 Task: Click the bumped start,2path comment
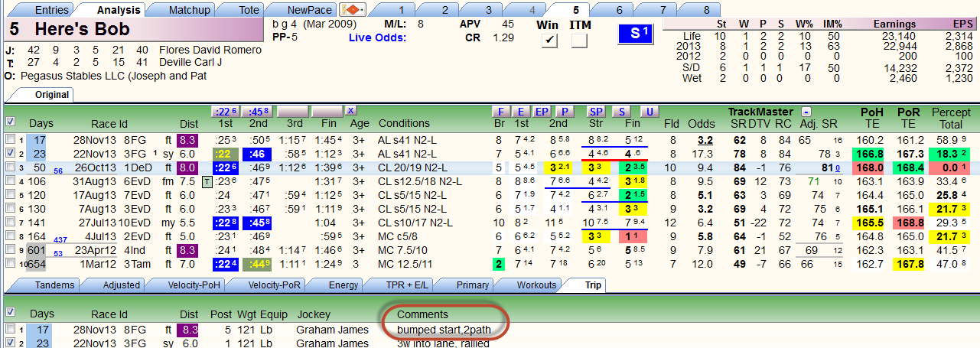[x=444, y=330]
